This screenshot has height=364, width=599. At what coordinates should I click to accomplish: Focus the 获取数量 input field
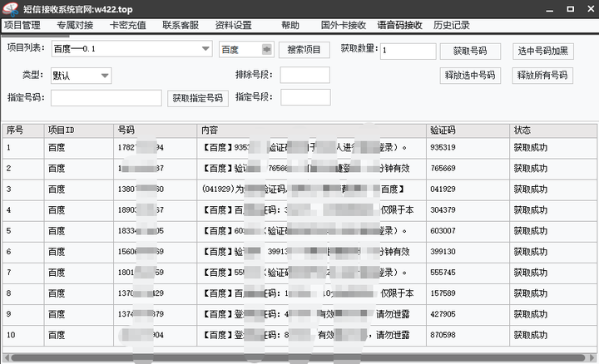pos(408,52)
